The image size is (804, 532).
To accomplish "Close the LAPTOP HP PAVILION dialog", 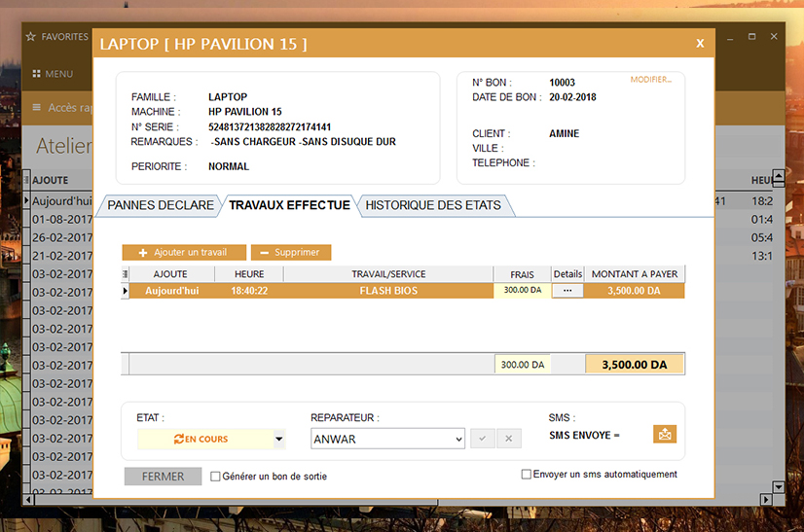I will [700, 44].
